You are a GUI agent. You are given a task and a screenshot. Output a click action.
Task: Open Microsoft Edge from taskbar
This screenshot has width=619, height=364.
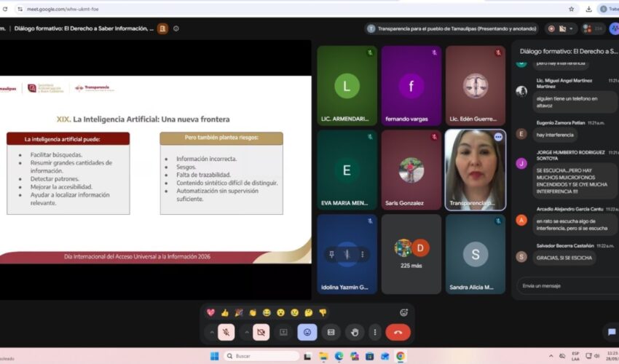click(339, 356)
